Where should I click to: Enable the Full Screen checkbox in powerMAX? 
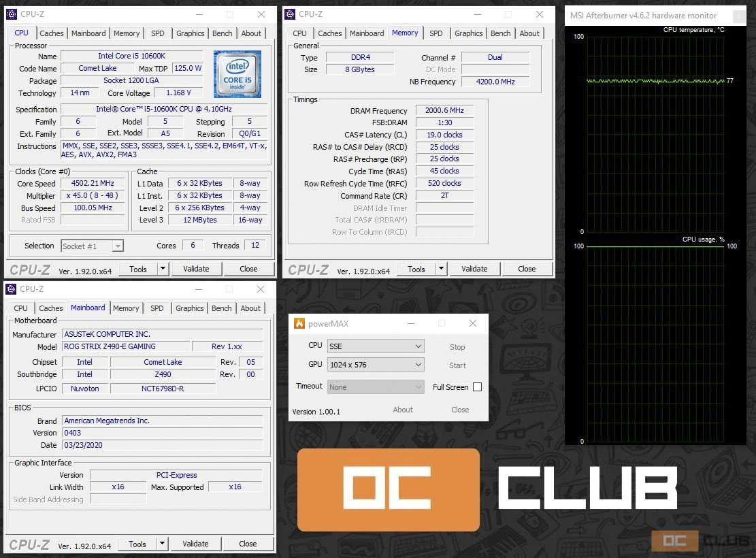[x=477, y=387]
